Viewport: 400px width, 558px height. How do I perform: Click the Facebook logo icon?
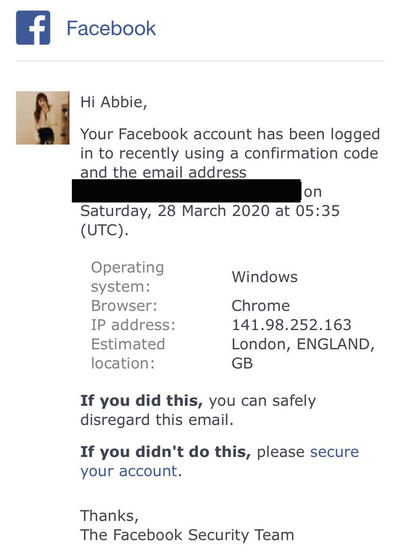coord(33,28)
